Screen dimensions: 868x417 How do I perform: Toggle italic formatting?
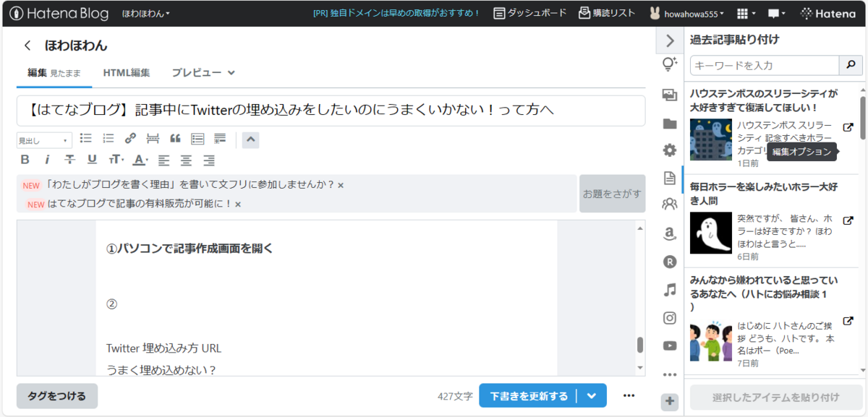coord(47,160)
